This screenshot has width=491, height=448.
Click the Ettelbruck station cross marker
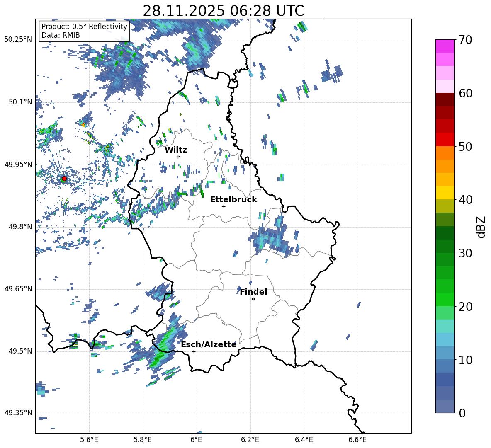pyautogui.click(x=224, y=206)
